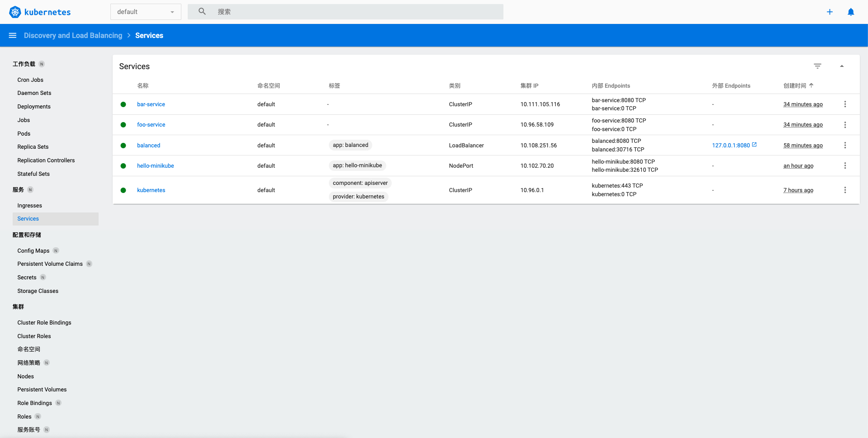Go to Storage Classes in sidebar
The image size is (868, 438).
pos(38,291)
